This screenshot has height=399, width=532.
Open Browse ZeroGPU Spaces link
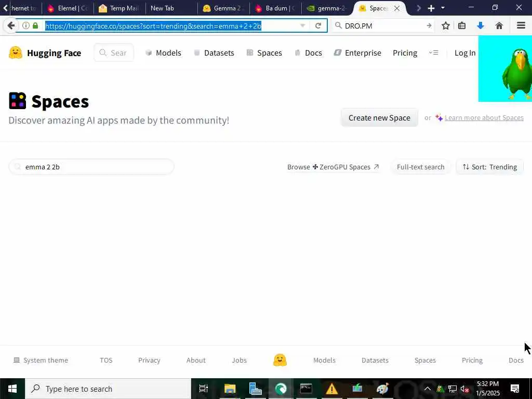(x=333, y=167)
